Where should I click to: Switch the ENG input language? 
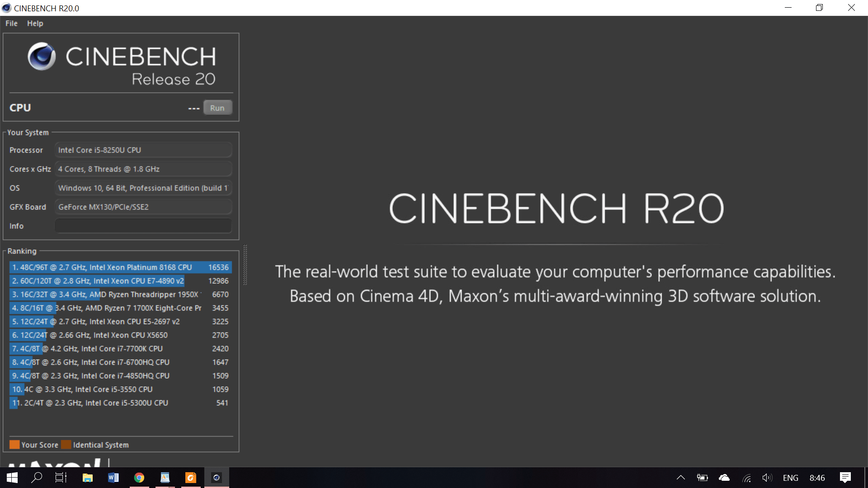pos(791,478)
